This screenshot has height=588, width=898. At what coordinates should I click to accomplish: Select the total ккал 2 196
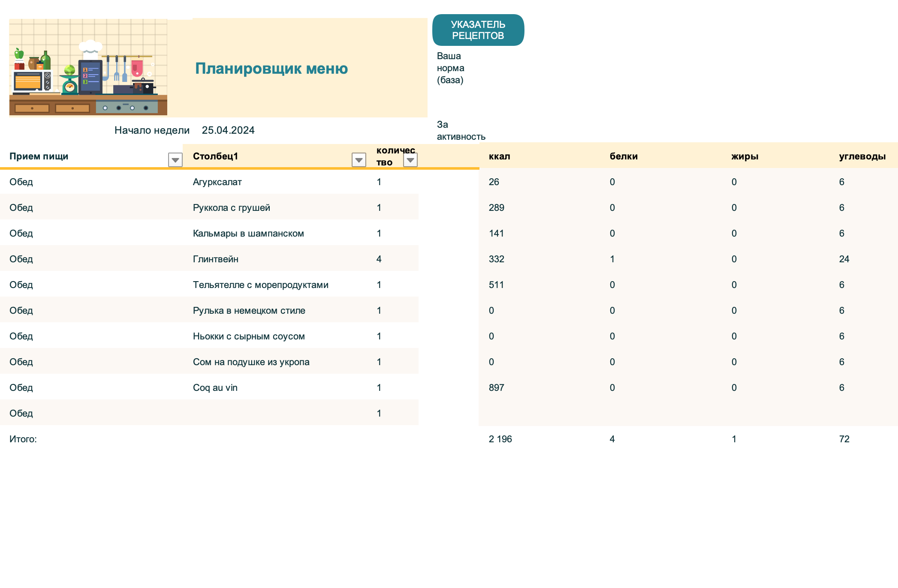pos(500,439)
